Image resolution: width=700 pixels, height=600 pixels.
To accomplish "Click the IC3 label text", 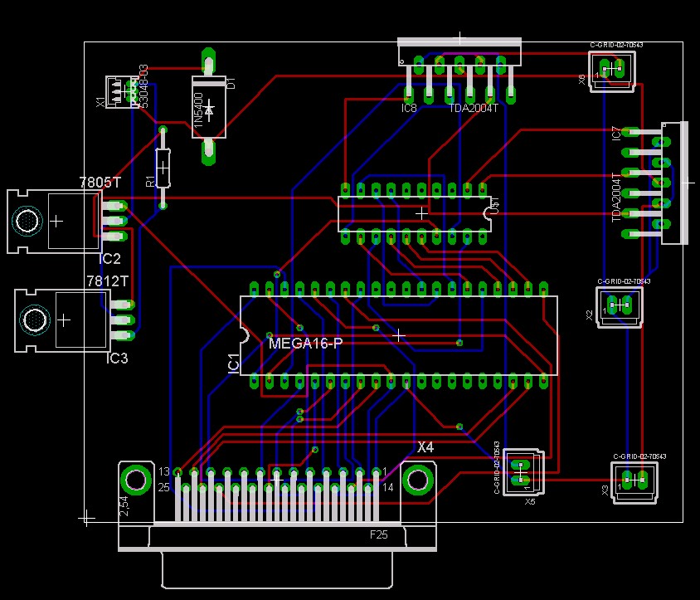I will [x=117, y=359].
